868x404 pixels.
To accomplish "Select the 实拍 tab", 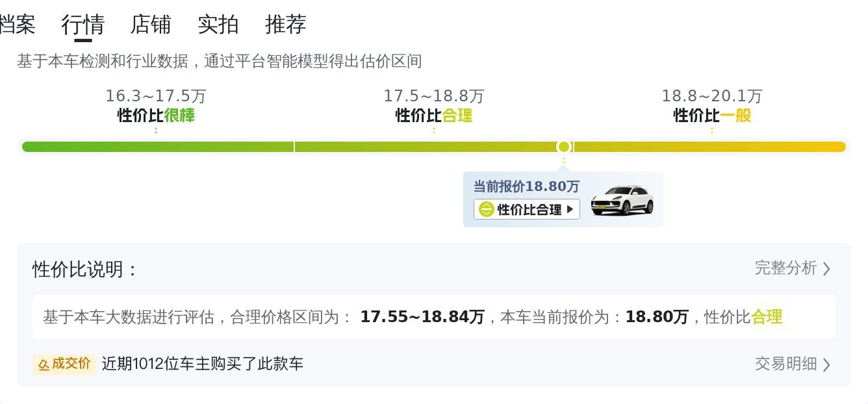I will (x=218, y=25).
